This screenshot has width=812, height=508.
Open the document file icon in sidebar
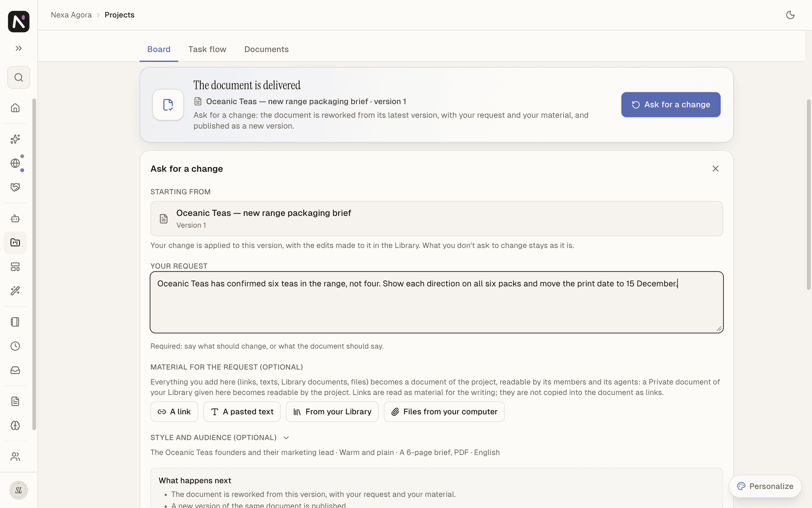(x=15, y=402)
